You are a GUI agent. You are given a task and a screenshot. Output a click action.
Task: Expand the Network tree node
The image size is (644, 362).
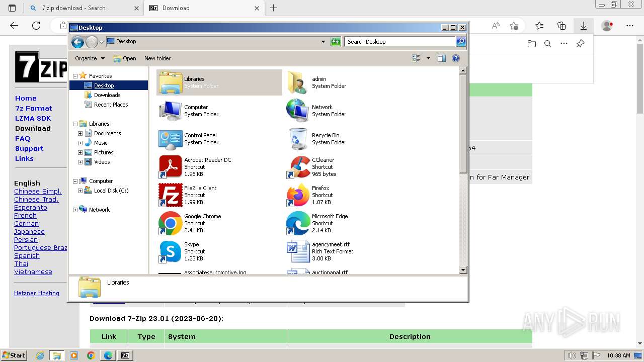[x=75, y=210]
